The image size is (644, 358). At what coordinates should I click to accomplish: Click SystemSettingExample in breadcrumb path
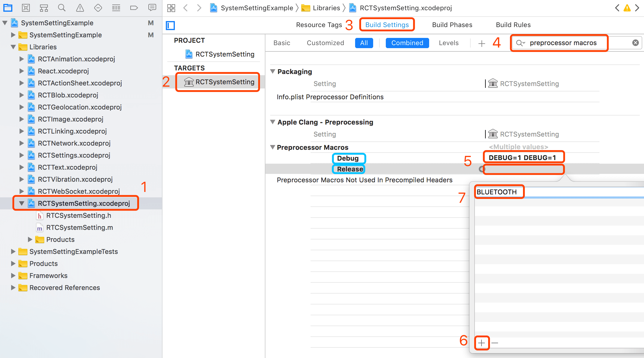coord(252,8)
